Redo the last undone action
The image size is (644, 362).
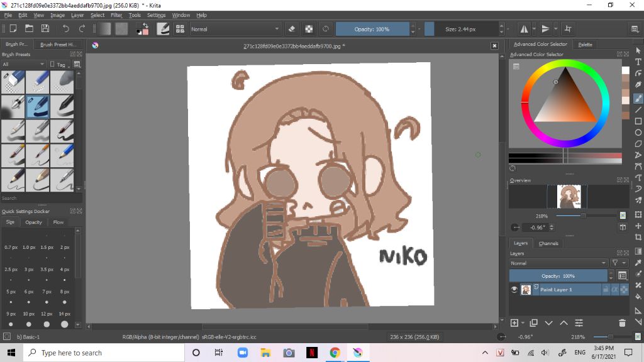[x=82, y=29]
